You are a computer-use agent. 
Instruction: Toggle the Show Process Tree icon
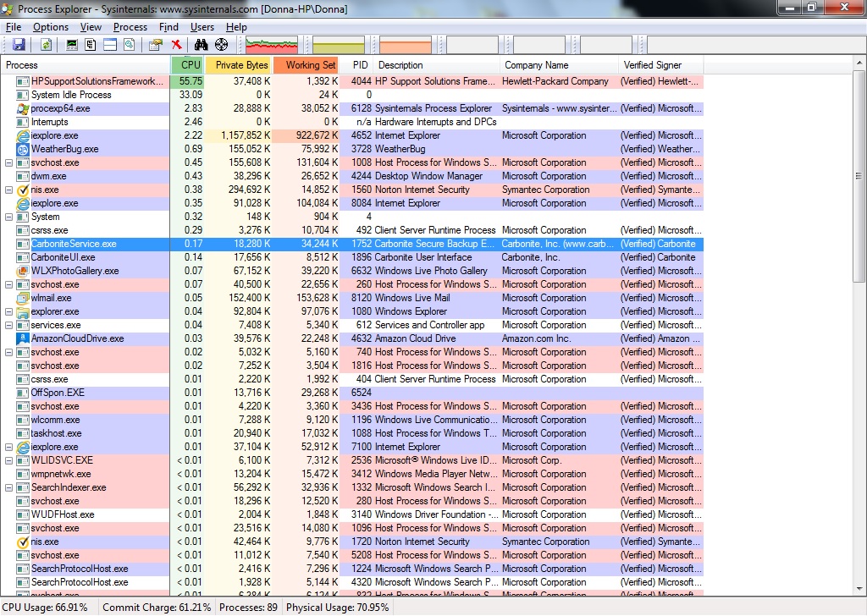tap(91, 45)
